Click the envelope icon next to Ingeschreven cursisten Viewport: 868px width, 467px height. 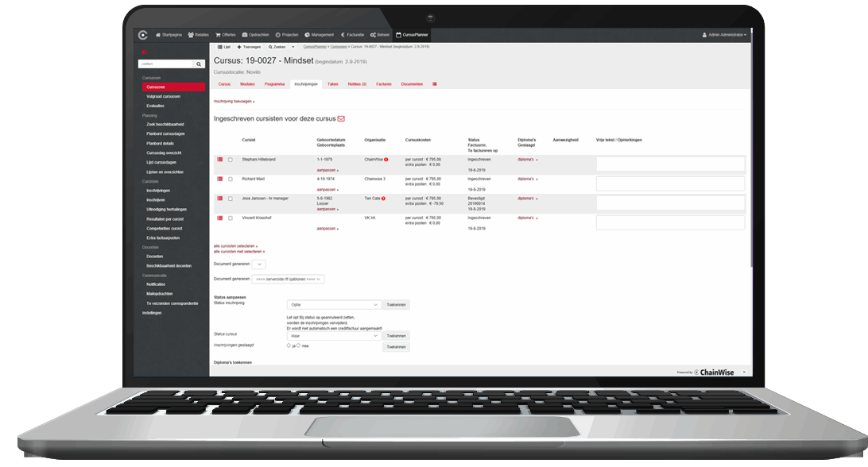pos(340,117)
